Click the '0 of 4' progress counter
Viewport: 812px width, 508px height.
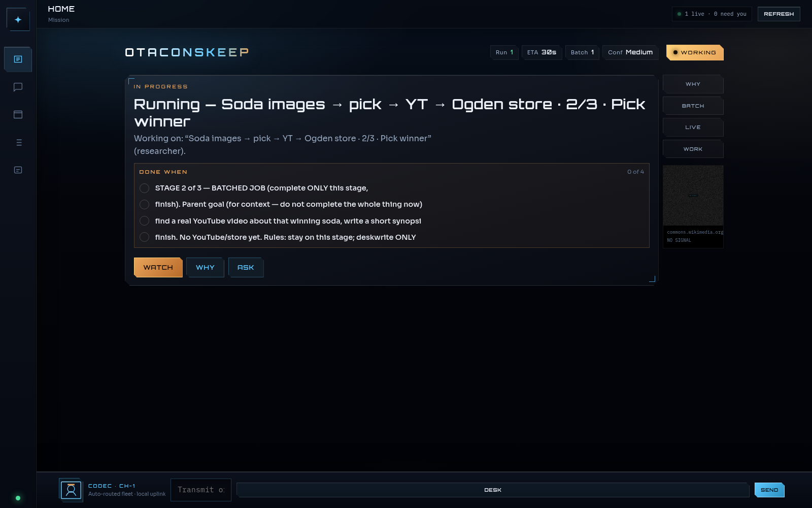[x=635, y=172]
